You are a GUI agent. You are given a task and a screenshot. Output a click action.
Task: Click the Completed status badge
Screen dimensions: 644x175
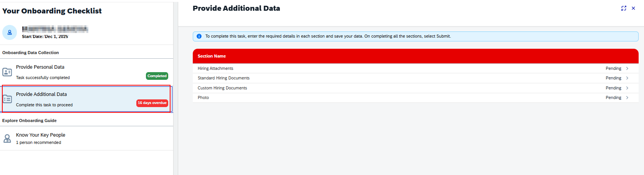pyautogui.click(x=157, y=76)
